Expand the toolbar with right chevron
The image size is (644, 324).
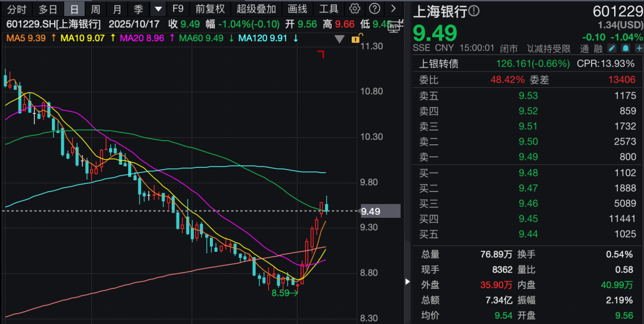392,9
